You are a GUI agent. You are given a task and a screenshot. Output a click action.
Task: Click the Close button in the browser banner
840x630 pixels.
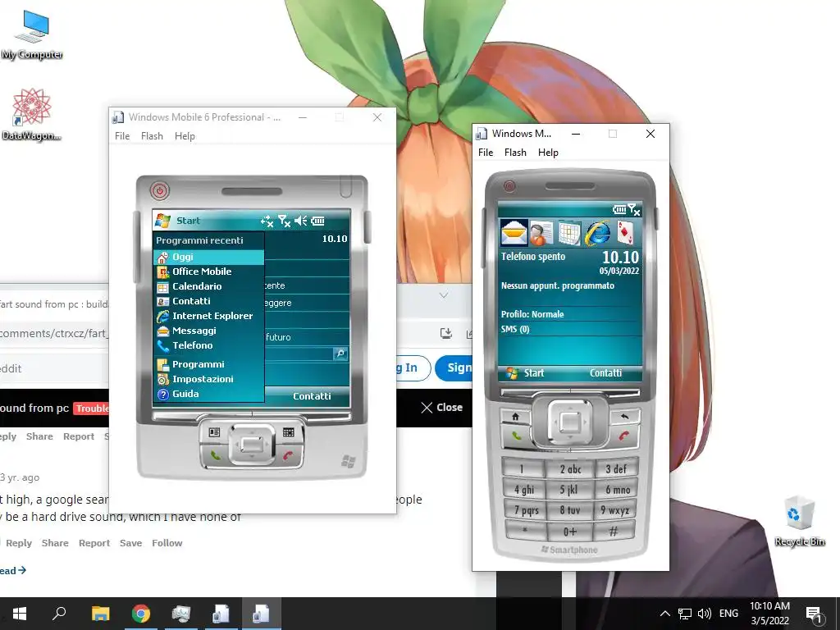441,408
